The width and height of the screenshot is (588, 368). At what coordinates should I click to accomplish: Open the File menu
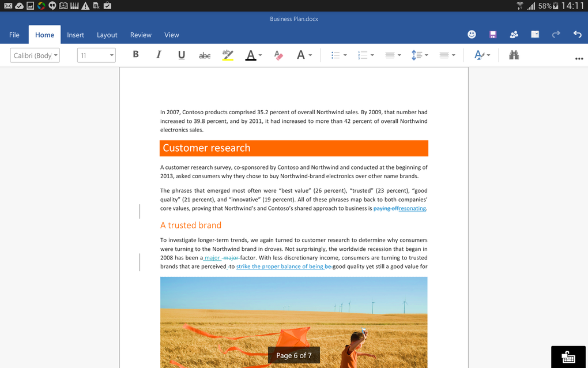tap(14, 35)
